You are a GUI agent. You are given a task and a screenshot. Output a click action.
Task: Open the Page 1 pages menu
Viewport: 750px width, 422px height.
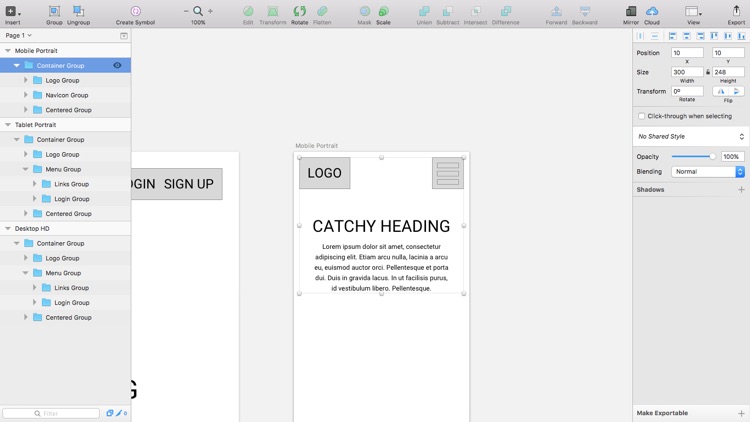19,35
